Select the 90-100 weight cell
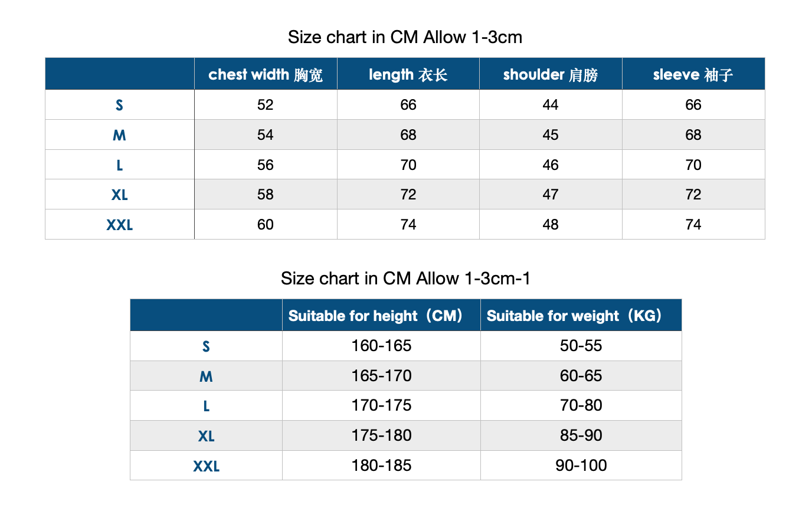The height and width of the screenshot is (511, 812). [581, 466]
